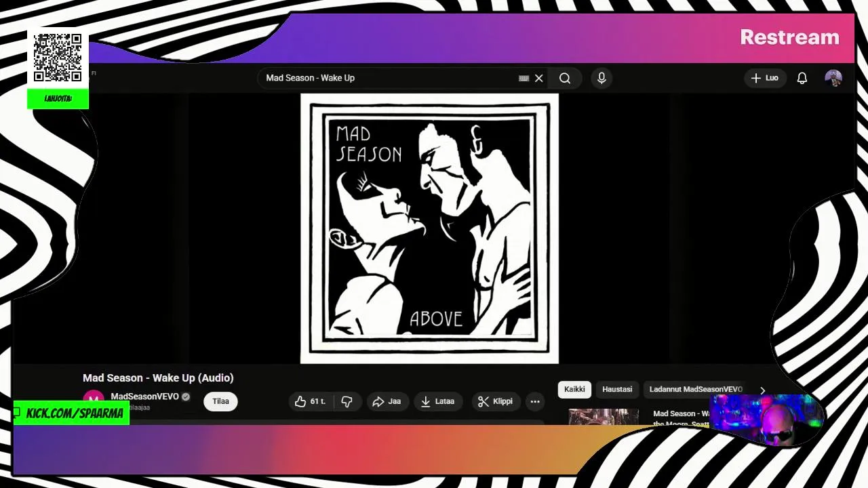The image size is (868, 488).
Task: Click the magnifier search button
Action: tap(565, 78)
